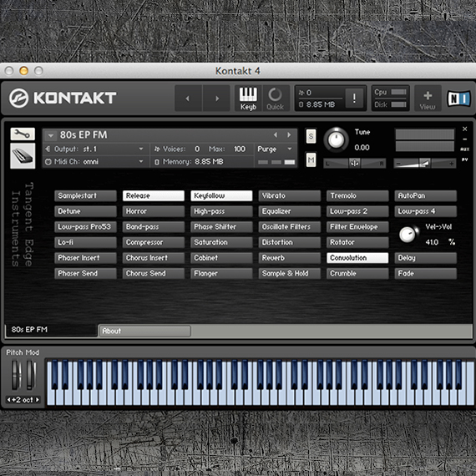Image resolution: width=476 pixels, height=476 pixels.
Task: Disable the Convolution effect toggle
Action: tap(357, 258)
